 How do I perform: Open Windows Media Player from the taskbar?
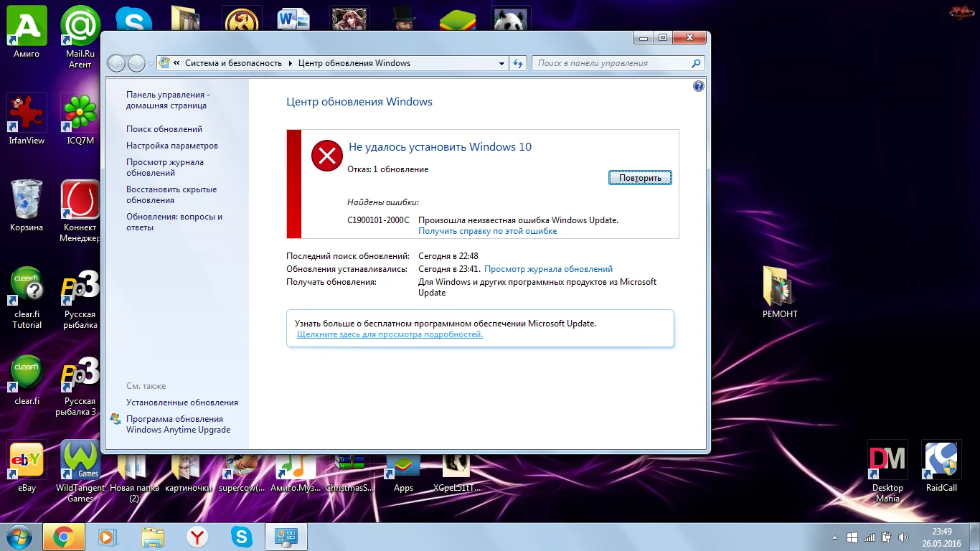click(x=107, y=537)
